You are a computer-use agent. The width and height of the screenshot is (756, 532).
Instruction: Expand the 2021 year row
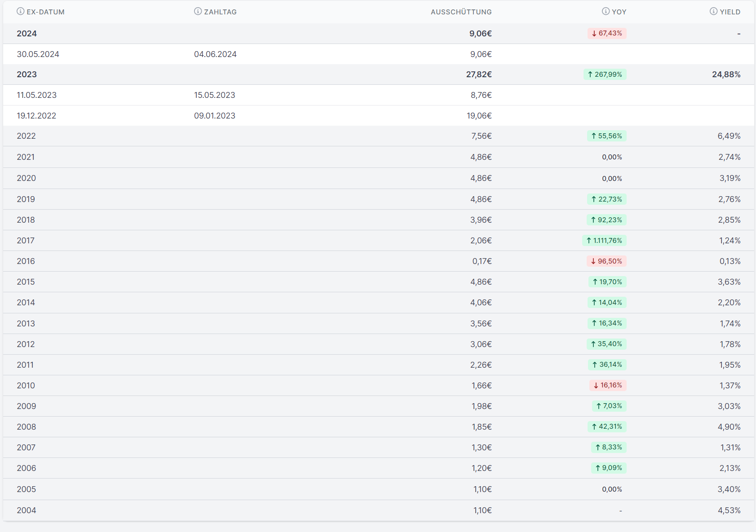click(x=378, y=157)
